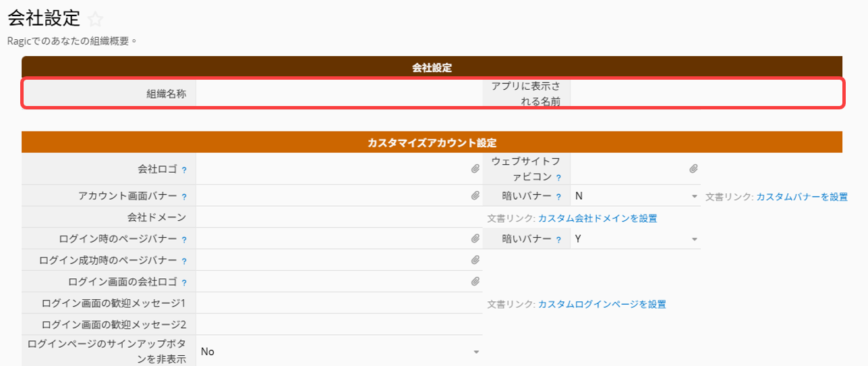Viewport: 868px width, 366px height.
Task: Click the アプリに表示される名前 input field
Action: point(706,94)
